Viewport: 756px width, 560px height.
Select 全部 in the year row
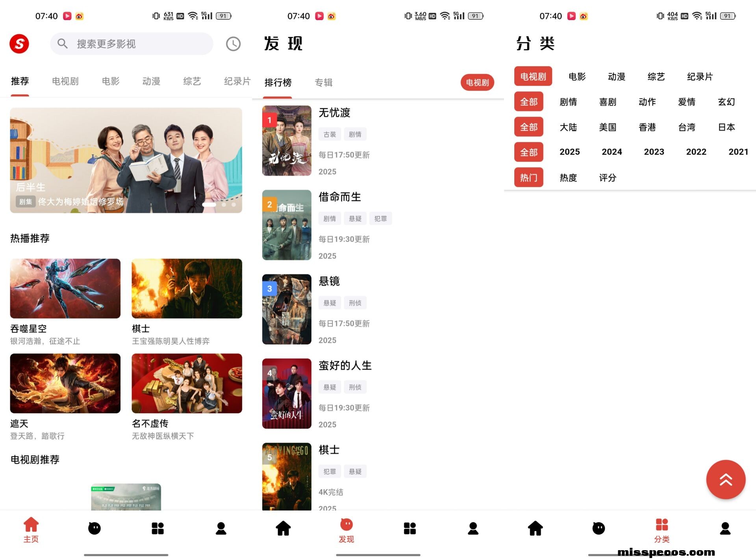coord(529,152)
